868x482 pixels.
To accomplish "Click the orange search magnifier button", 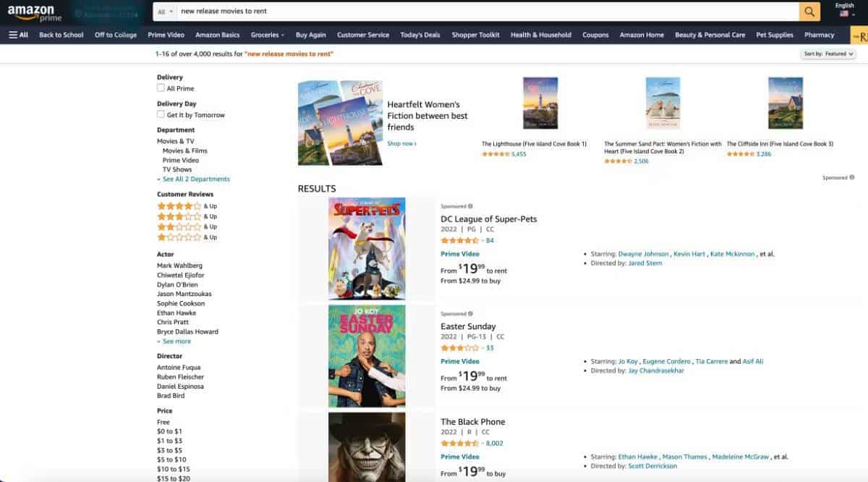I will (x=809, y=12).
